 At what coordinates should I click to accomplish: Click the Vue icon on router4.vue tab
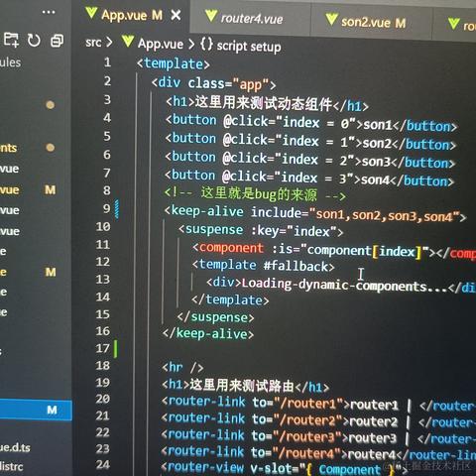pyautogui.click(x=211, y=16)
